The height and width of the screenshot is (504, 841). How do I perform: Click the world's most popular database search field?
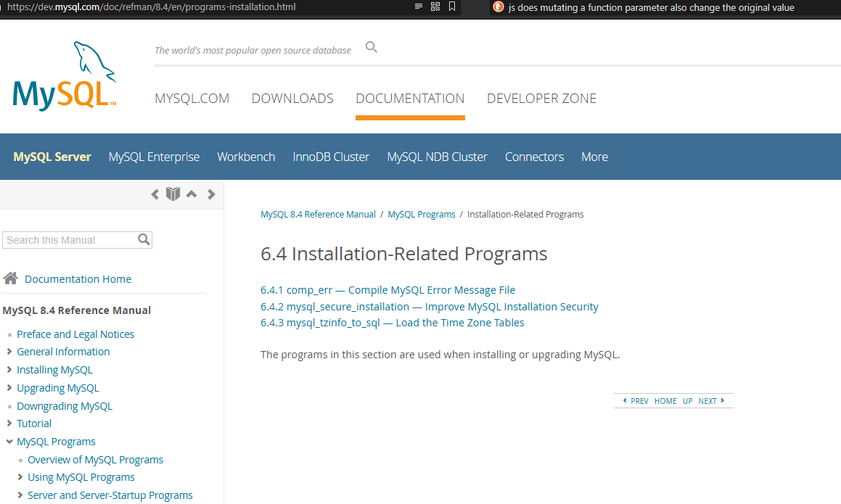click(253, 50)
